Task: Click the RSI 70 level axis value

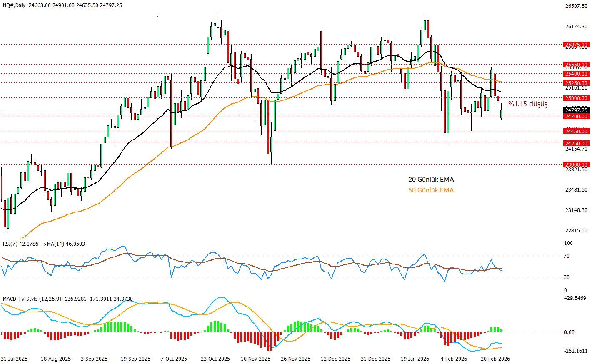Action: [566, 256]
